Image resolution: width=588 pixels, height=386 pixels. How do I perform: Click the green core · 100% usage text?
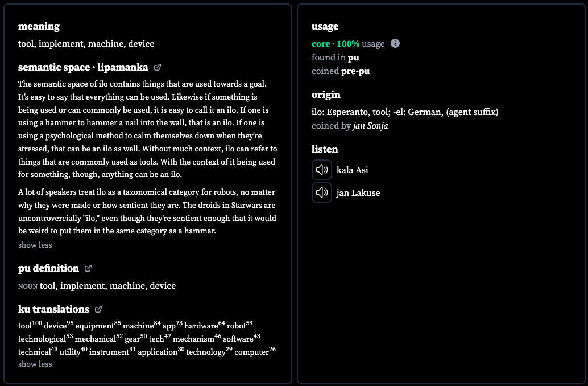[x=336, y=44]
